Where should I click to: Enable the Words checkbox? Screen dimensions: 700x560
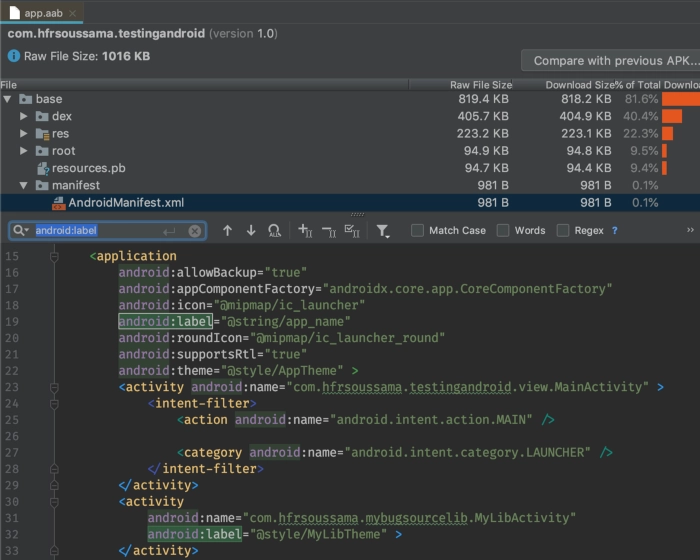(505, 230)
